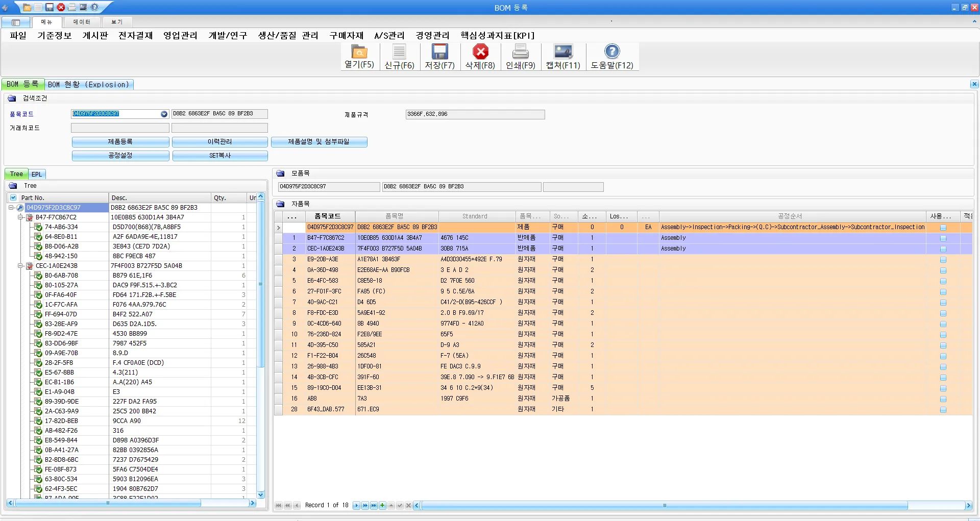The height and width of the screenshot is (521, 980).
Task: Go to last record in navigator
Action: (x=374, y=506)
